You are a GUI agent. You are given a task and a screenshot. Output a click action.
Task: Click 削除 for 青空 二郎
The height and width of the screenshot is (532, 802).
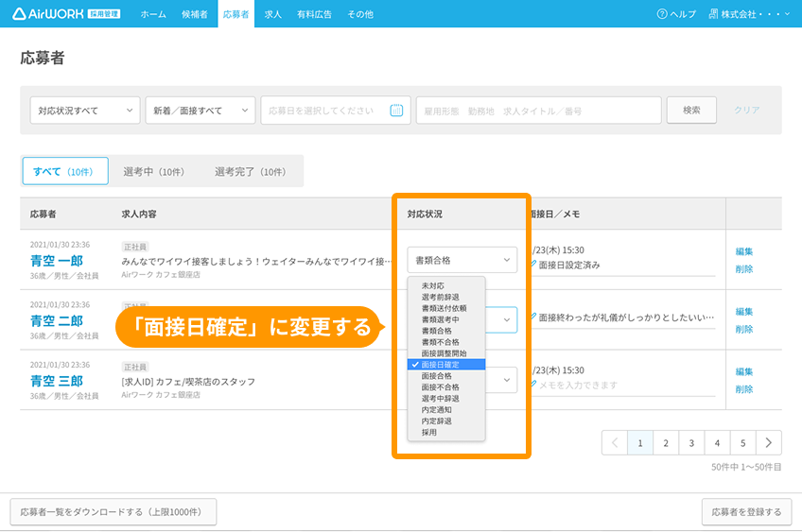(x=744, y=329)
